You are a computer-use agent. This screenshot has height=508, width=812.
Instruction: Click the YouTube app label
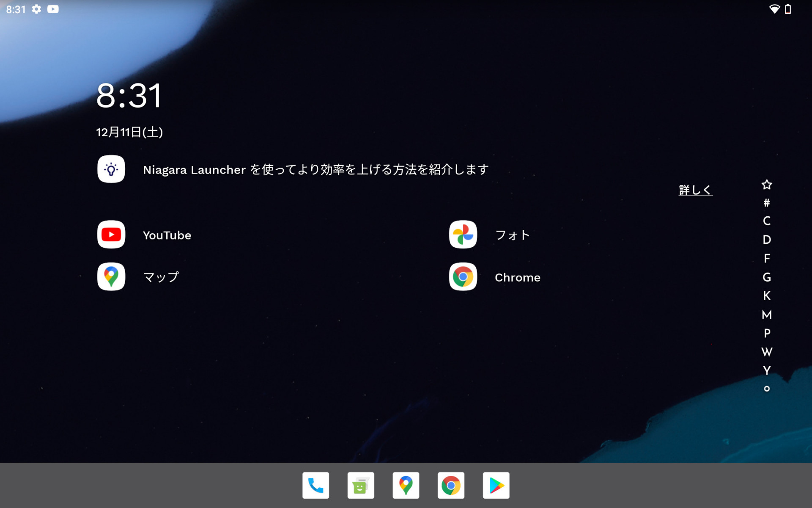click(x=167, y=235)
